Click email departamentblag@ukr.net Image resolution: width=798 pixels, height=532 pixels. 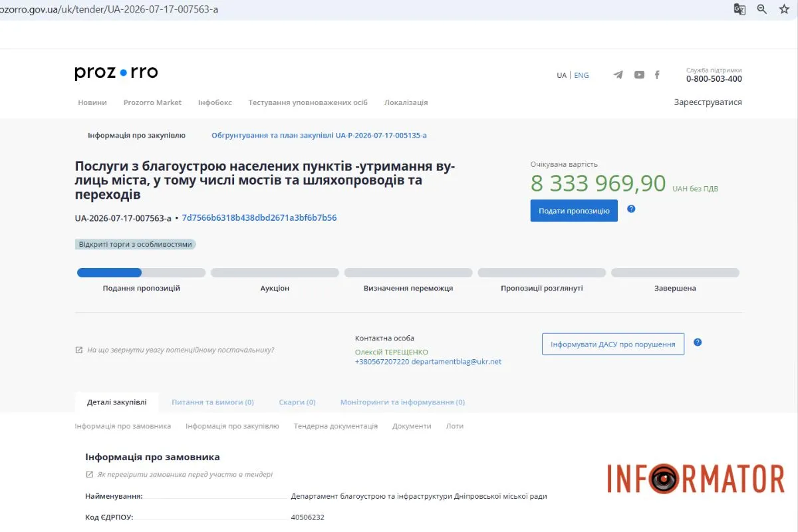(456, 362)
